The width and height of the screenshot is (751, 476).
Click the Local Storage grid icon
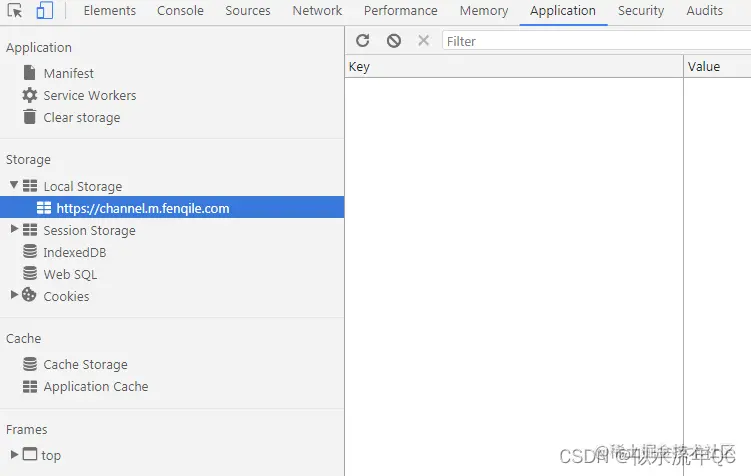pyautogui.click(x=30, y=185)
